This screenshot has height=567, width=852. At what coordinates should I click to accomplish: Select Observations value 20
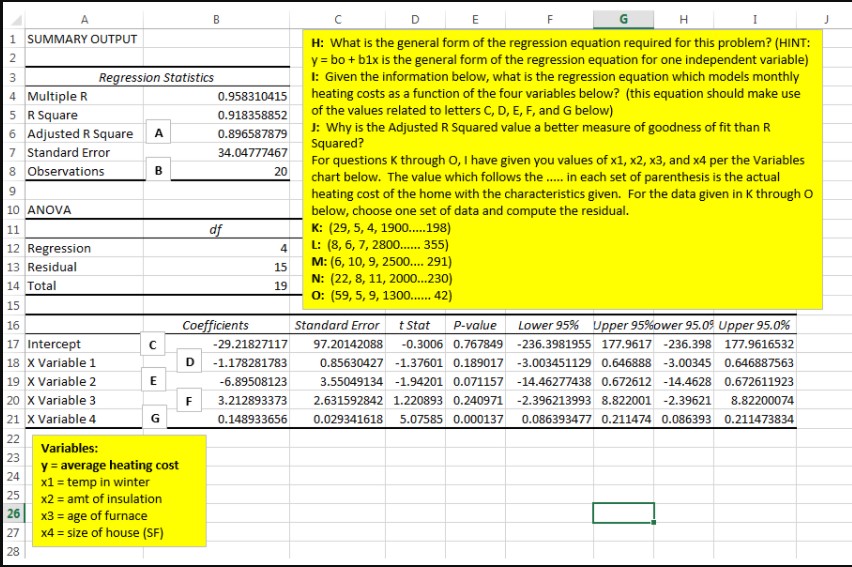[280, 171]
